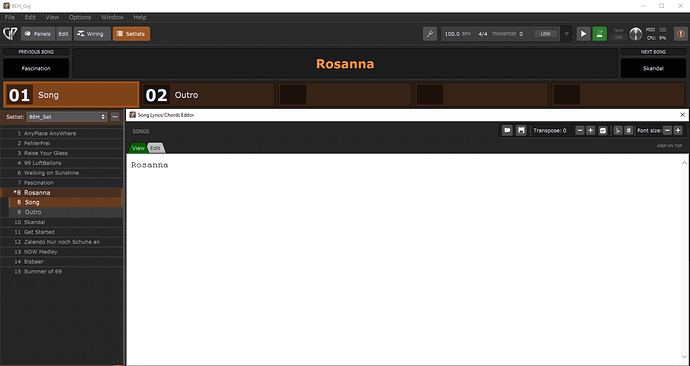The image size is (690, 366).
Task: Click the 100.0 BPM tempo field
Action: (457, 34)
